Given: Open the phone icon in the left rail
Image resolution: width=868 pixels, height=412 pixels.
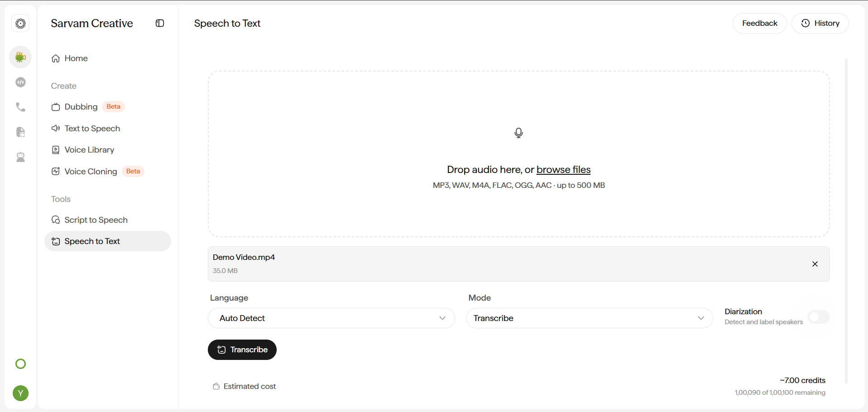Looking at the screenshot, I should coord(20,107).
